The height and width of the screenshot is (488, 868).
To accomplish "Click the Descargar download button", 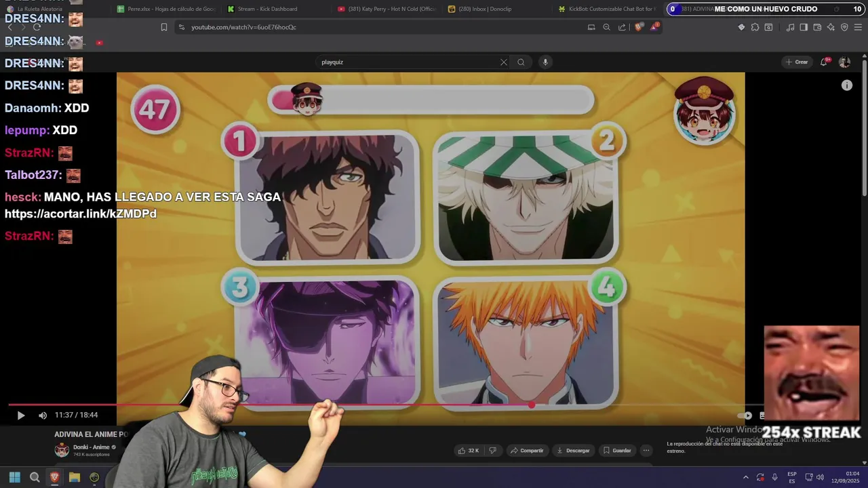I will coord(573,451).
